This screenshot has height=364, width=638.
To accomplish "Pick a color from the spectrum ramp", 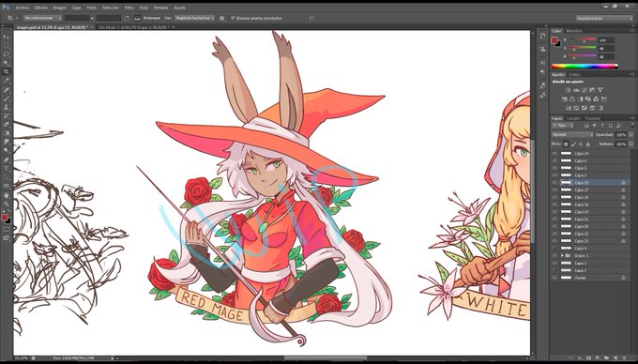I will [585, 66].
